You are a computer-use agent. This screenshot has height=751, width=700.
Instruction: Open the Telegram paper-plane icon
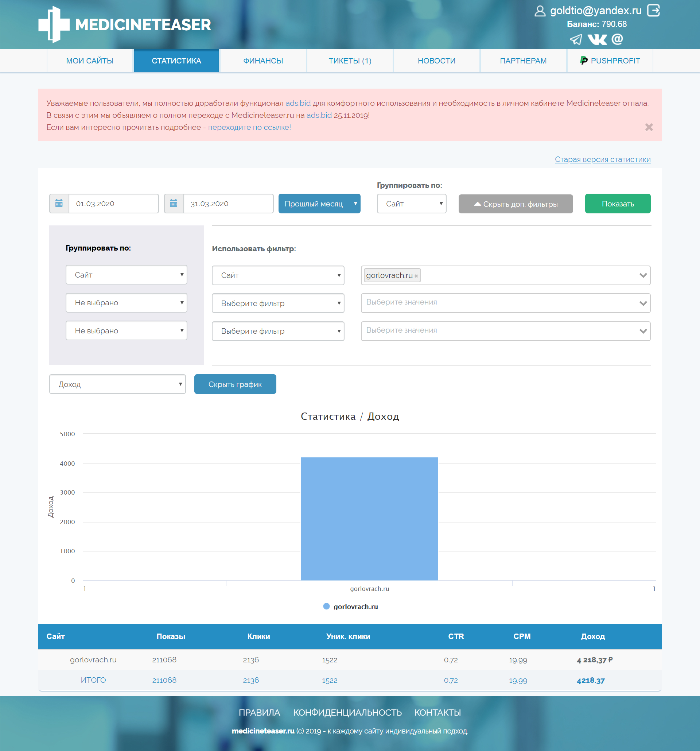pos(576,39)
